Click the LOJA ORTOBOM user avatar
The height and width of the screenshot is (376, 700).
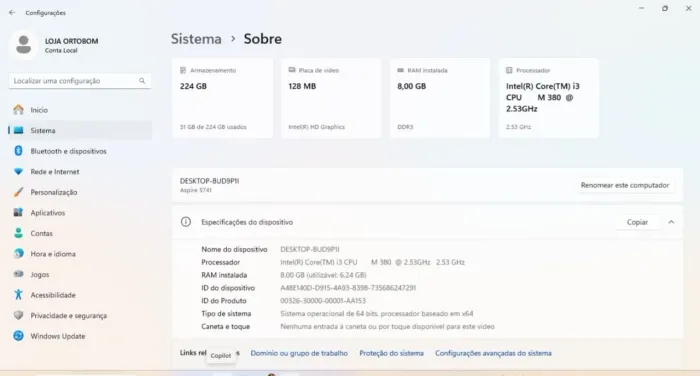point(24,45)
